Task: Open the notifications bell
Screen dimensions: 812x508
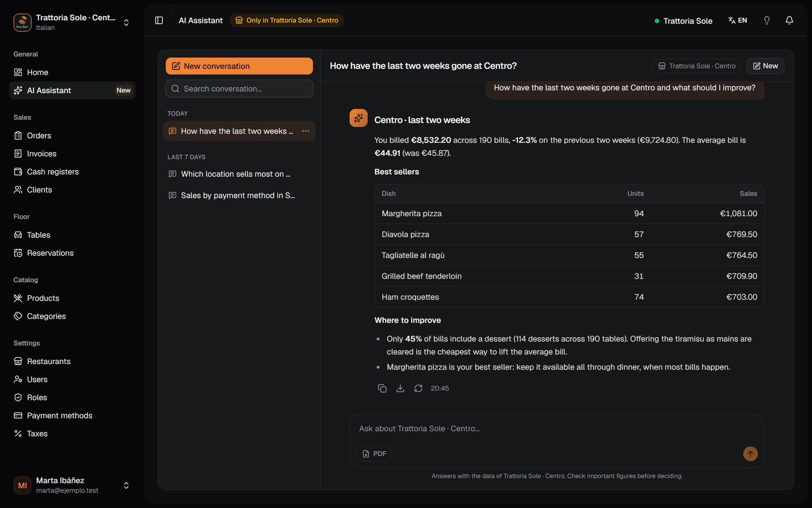Action: tap(789, 21)
